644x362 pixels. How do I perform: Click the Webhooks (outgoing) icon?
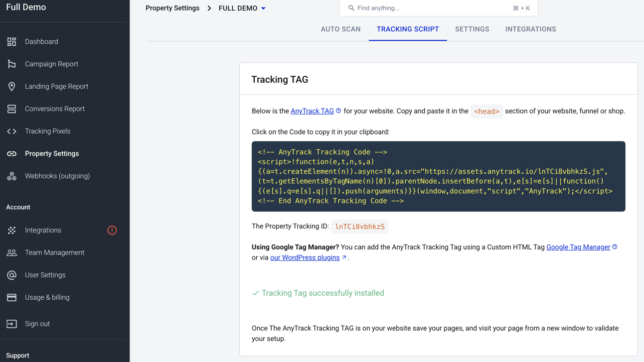click(x=11, y=176)
